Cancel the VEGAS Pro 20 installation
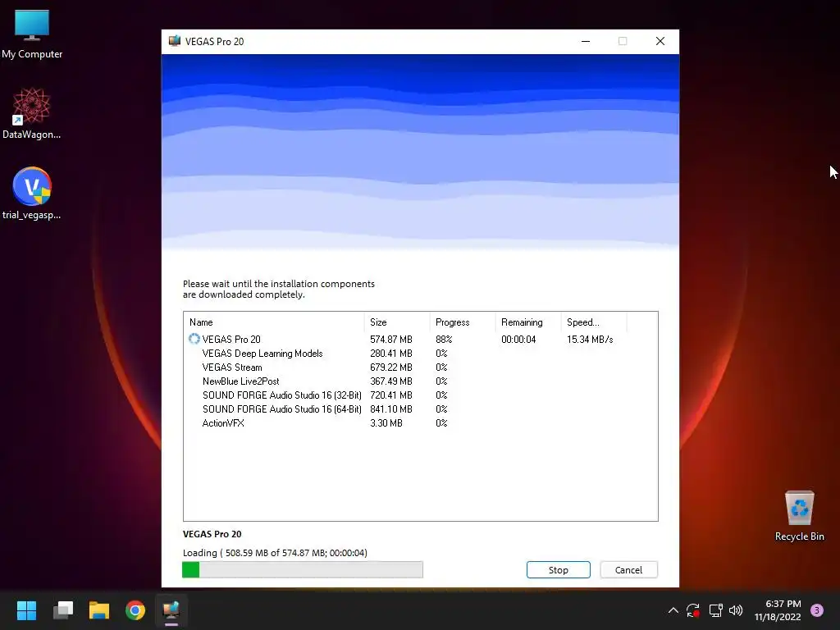The image size is (840, 630). [x=628, y=570]
